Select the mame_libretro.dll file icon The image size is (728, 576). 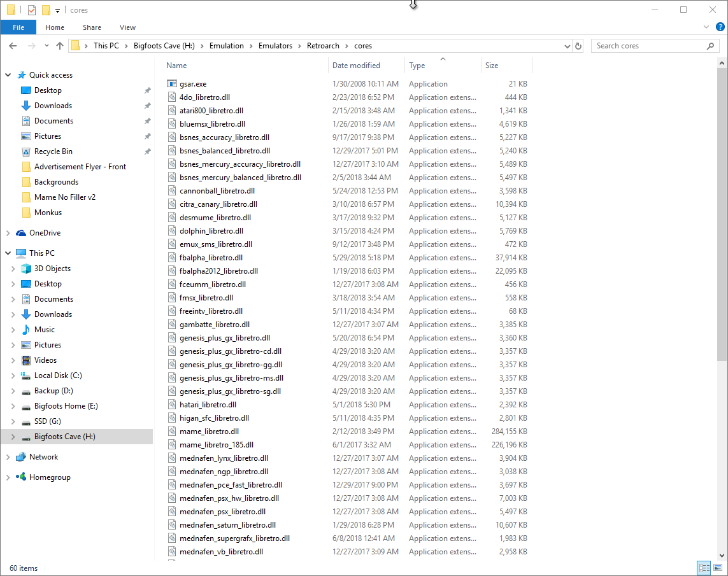click(x=172, y=432)
